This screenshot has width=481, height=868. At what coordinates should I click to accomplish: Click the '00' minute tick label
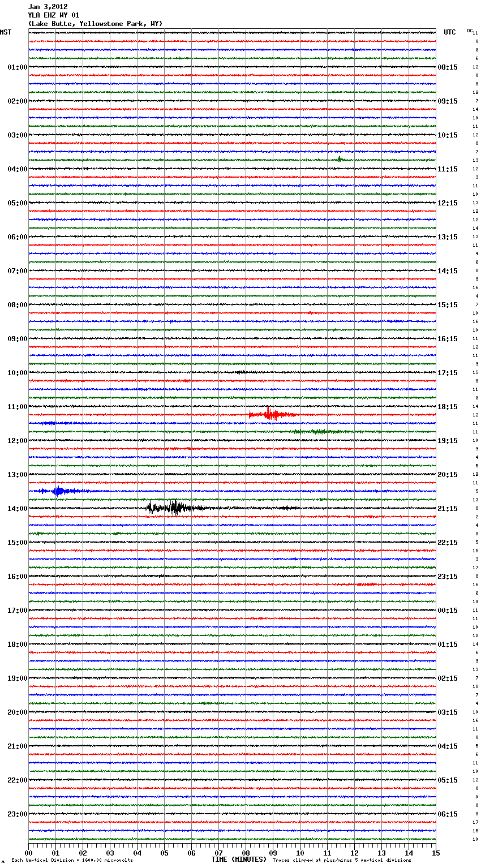tap(29, 853)
